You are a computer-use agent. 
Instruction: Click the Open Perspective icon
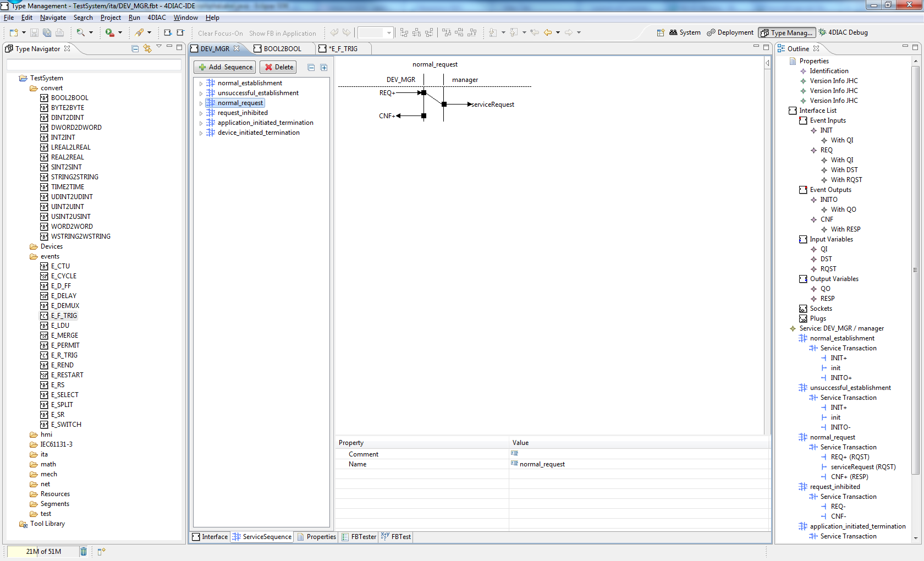pyautogui.click(x=661, y=33)
